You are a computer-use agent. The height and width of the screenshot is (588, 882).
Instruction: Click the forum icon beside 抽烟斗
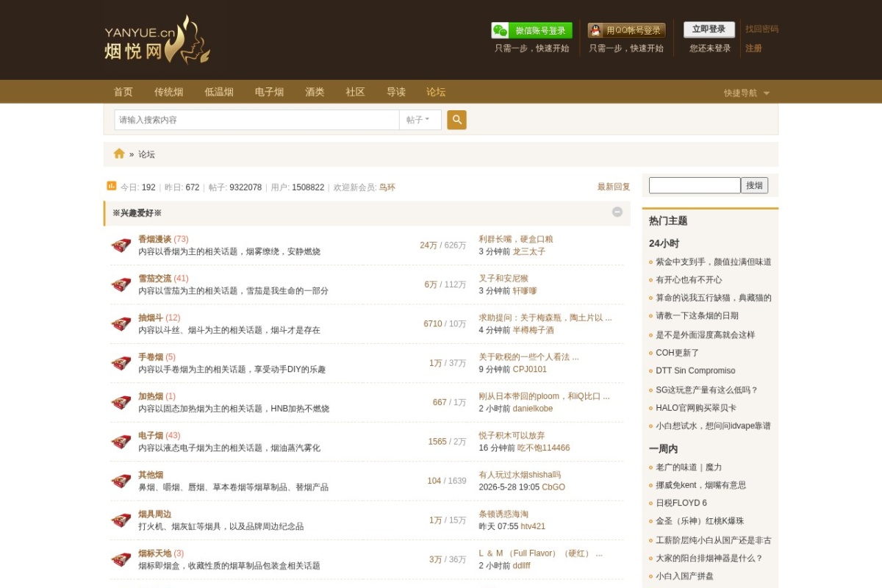click(x=121, y=323)
